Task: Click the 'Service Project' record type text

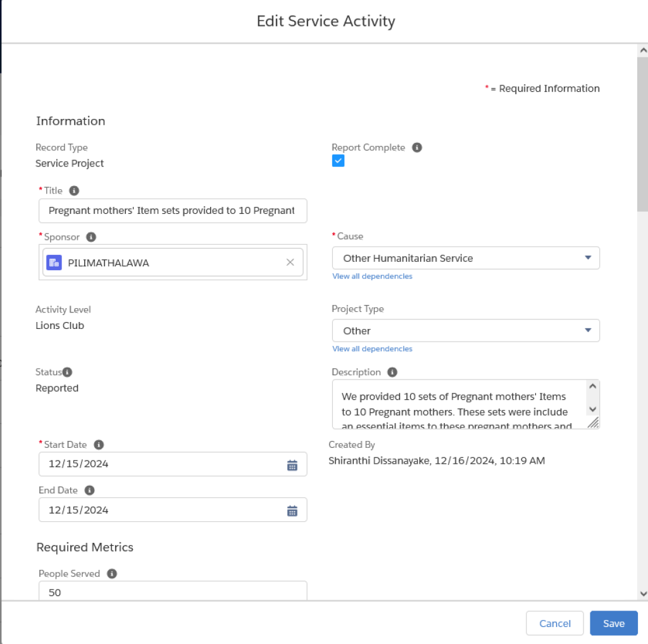Action: [70, 164]
